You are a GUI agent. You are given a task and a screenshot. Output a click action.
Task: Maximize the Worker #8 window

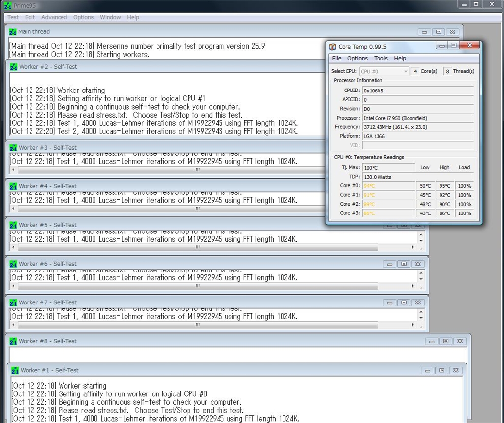click(446, 341)
